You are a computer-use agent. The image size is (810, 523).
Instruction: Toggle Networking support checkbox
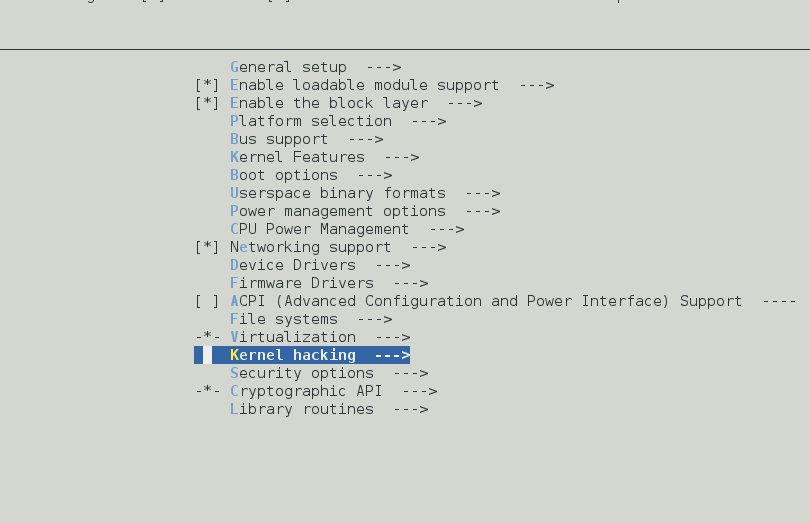(x=207, y=247)
